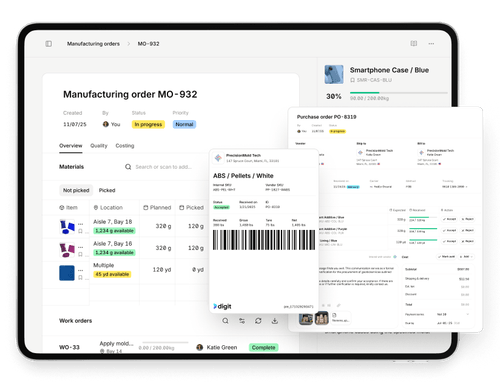500x384 pixels.
Task: Click the Item column header
Action: [x=68, y=208]
